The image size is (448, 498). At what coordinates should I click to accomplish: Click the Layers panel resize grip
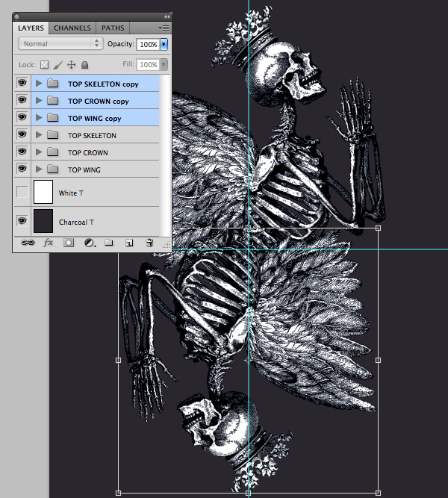click(167, 245)
